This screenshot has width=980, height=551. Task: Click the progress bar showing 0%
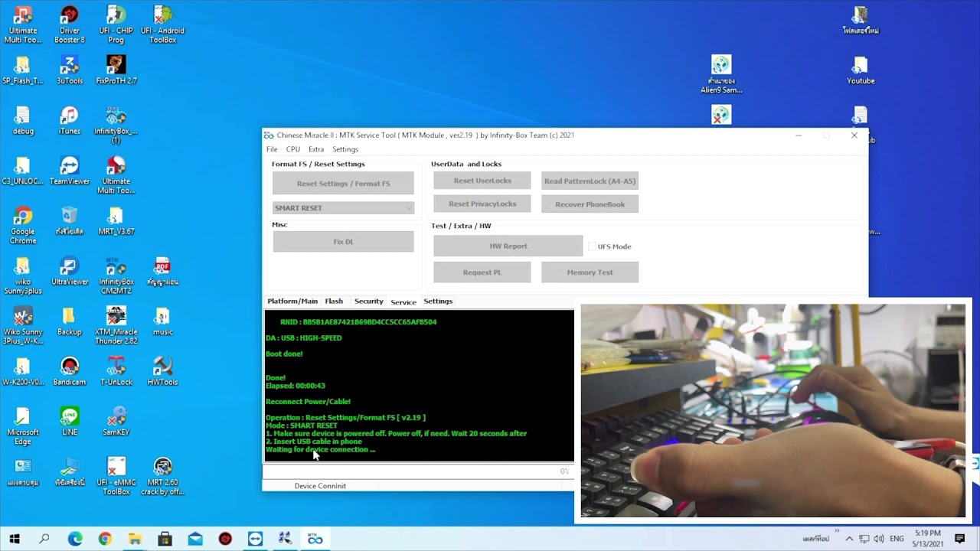[418, 471]
